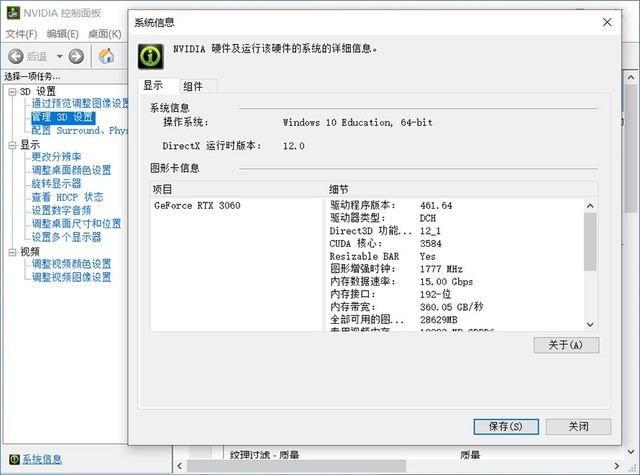Screen dimensions: 640x475
Task: Select 查看 HDCP 状态 in tree
Action: (x=68, y=197)
